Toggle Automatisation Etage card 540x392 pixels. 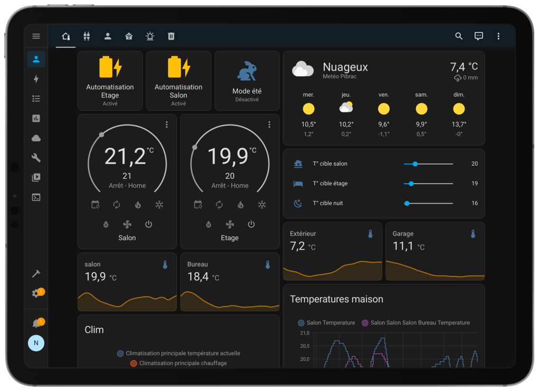point(110,81)
